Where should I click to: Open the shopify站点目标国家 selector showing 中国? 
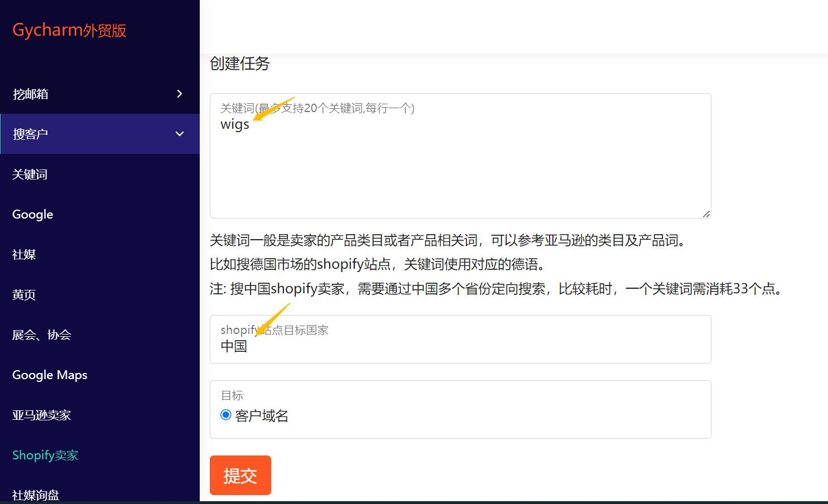[x=460, y=339]
